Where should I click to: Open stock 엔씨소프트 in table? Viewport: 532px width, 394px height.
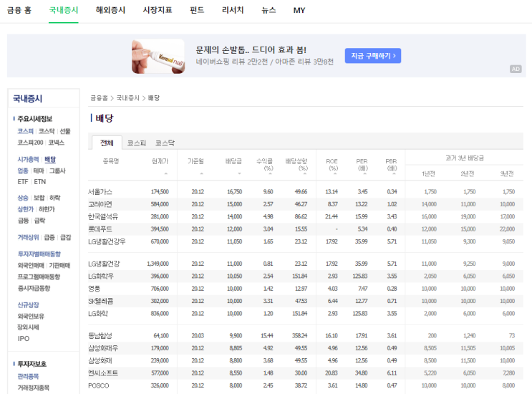[103, 373]
